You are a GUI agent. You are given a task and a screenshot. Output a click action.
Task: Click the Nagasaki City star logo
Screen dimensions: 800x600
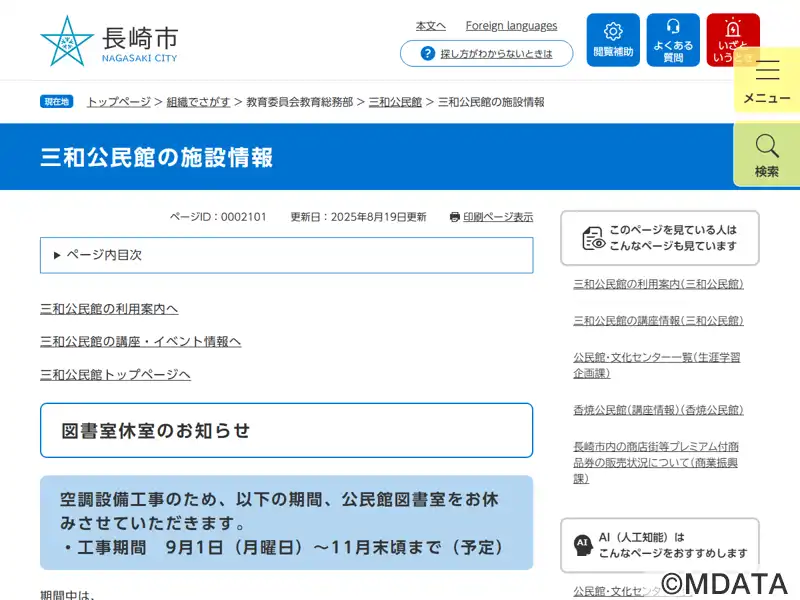click(67, 41)
